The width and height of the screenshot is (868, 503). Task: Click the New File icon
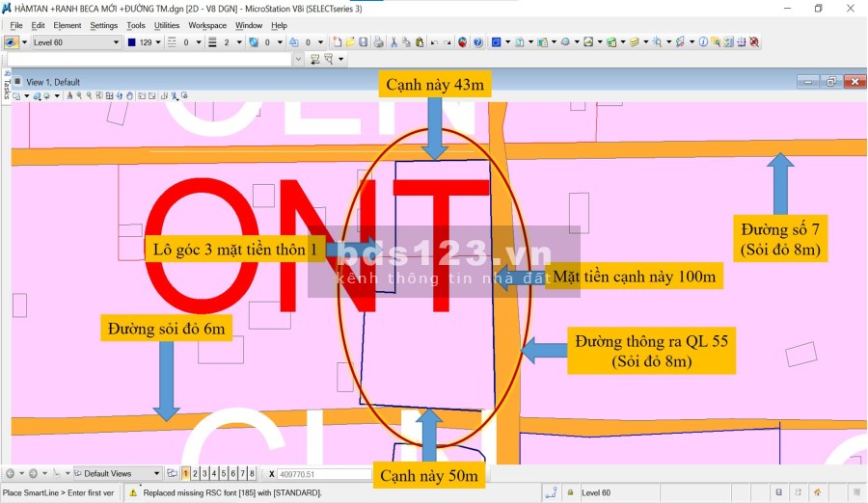coord(337,42)
